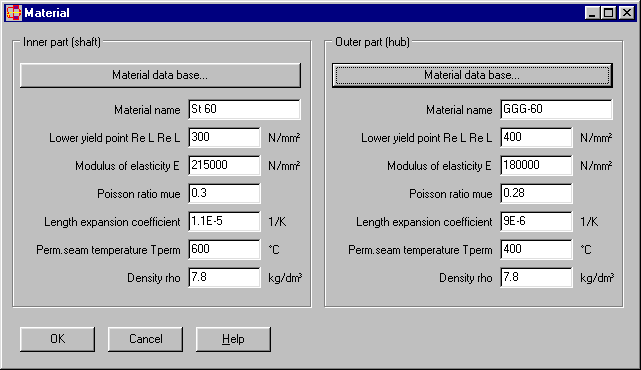Click the Material window title bar icon

coord(13,13)
